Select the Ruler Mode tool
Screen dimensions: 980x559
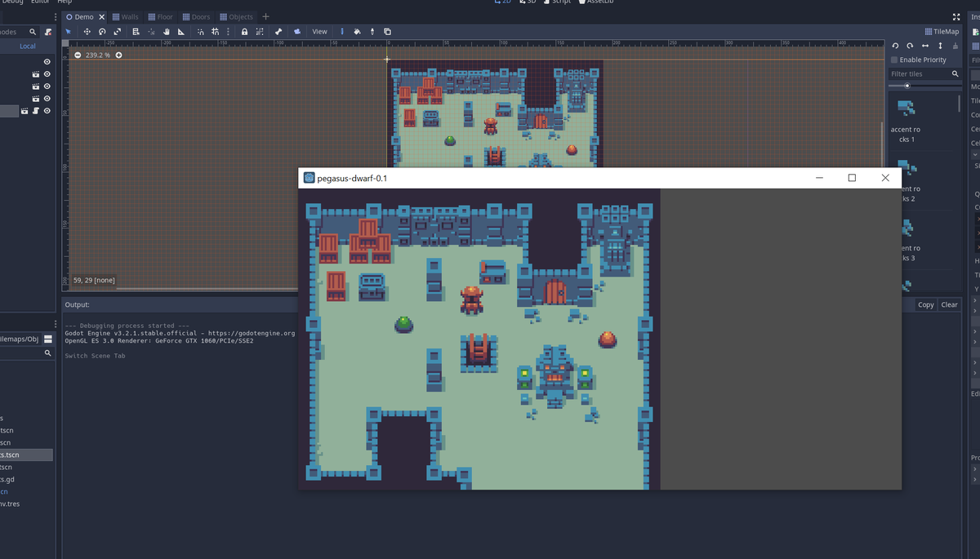180,32
